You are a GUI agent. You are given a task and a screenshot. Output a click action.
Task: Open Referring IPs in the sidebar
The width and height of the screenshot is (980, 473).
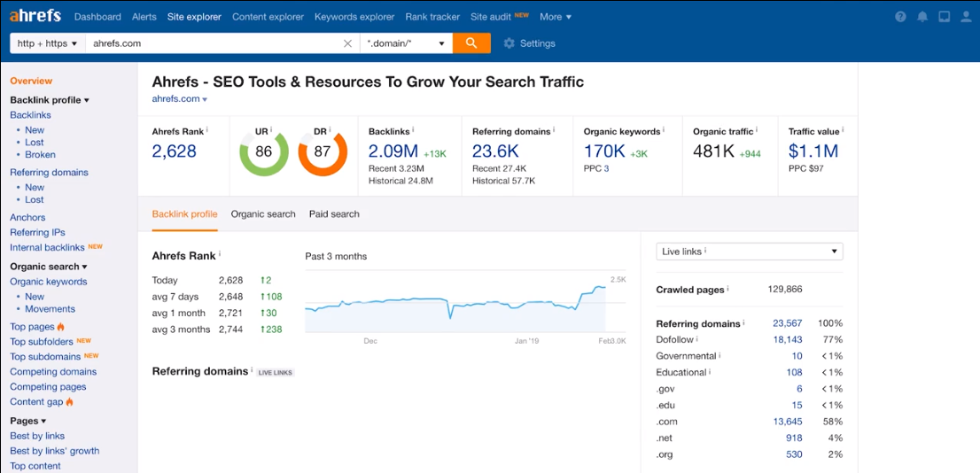coord(37,232)
